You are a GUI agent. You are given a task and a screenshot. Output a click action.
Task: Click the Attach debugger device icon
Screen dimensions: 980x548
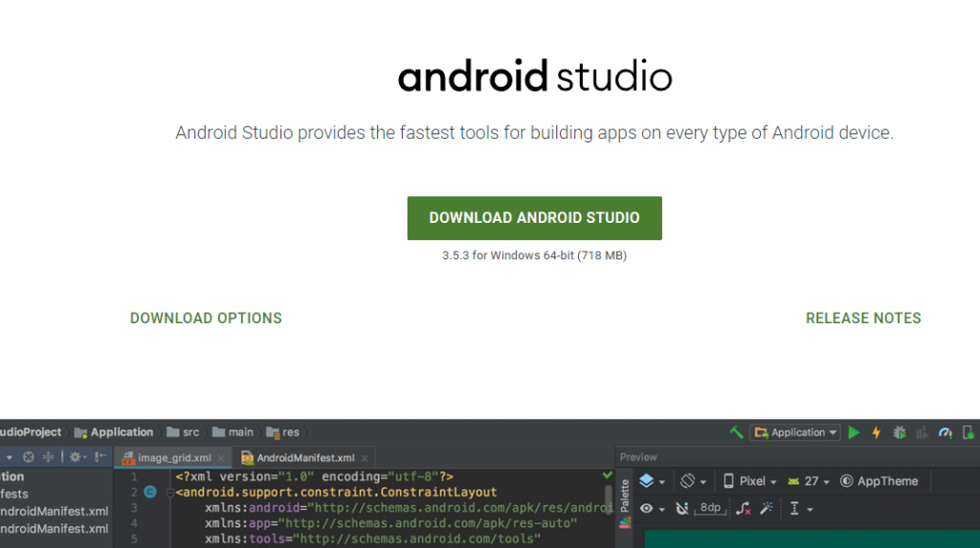[969, 432]
